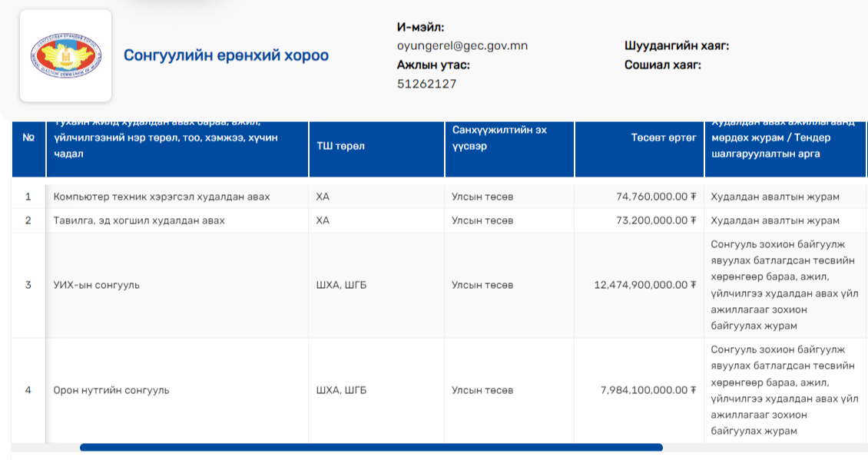
Task: Select row Компьютер техник хэрэгсэл худалдан авах
Action: point(161,197)
